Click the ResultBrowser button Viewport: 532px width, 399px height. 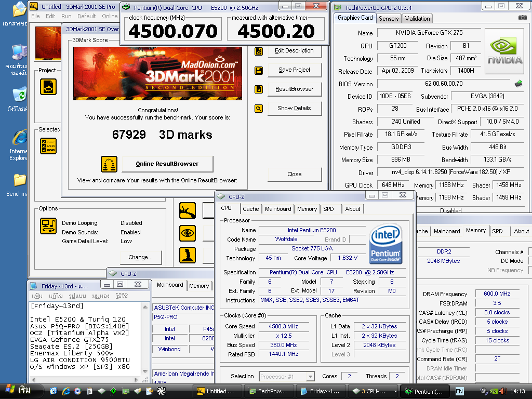294,89
